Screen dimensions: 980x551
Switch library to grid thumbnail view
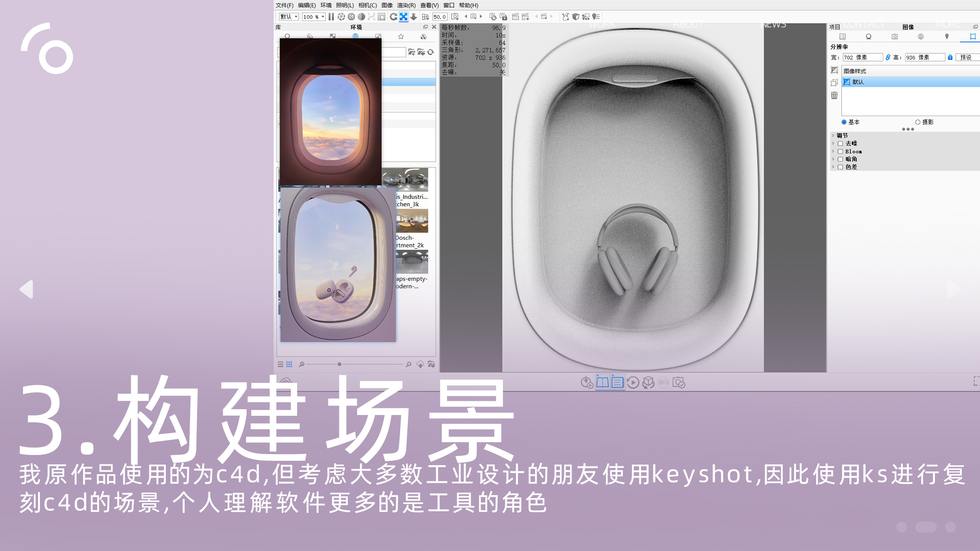[289, 364]
